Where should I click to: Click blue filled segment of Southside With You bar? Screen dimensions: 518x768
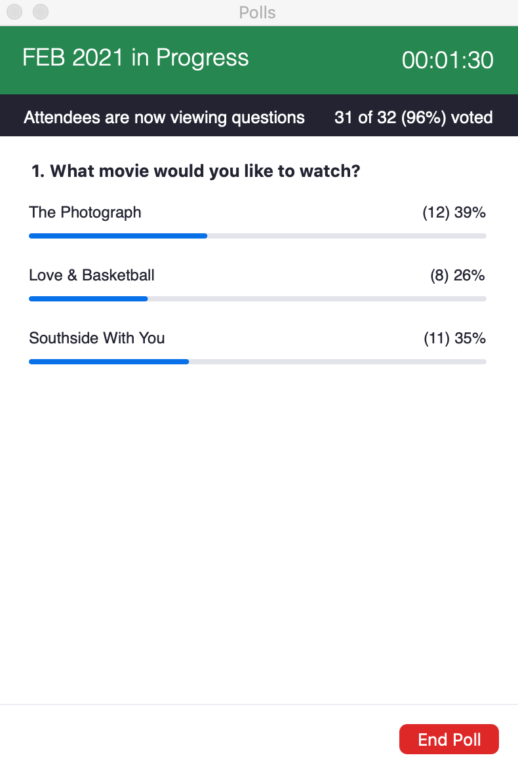tap(109, 361)
